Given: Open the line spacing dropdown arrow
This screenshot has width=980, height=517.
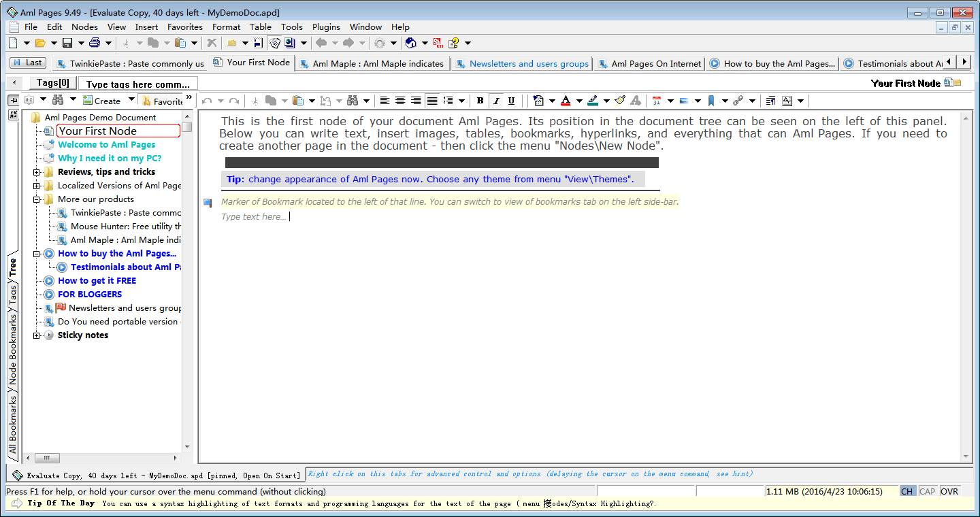Looking at the screenshot, I should pos(461,101).
